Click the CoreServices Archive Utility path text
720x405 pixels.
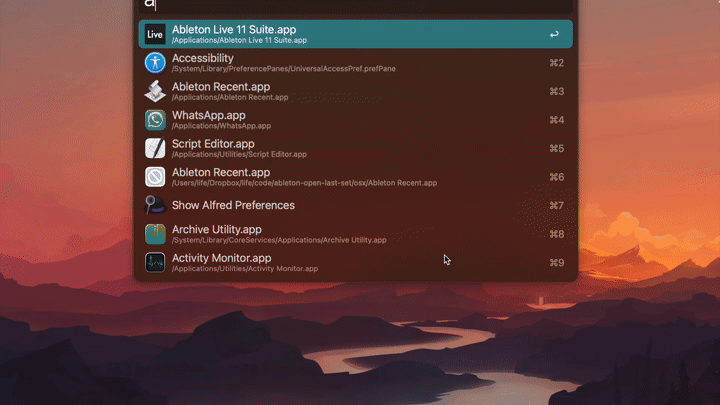(279, 240)
